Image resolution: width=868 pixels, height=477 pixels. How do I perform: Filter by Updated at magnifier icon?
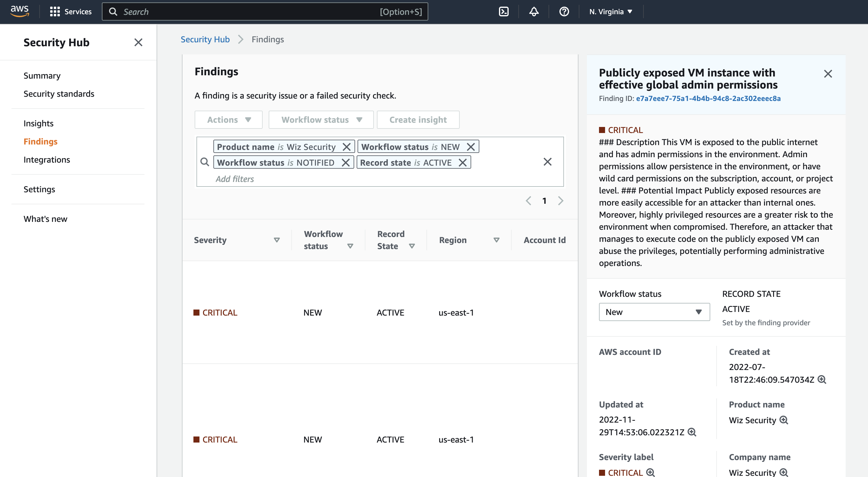coord(692,432)
